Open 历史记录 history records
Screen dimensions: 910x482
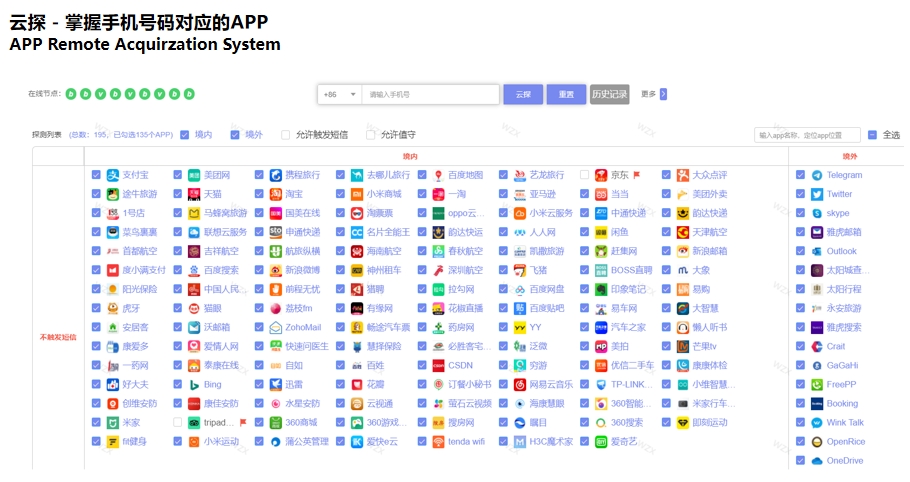609,94
